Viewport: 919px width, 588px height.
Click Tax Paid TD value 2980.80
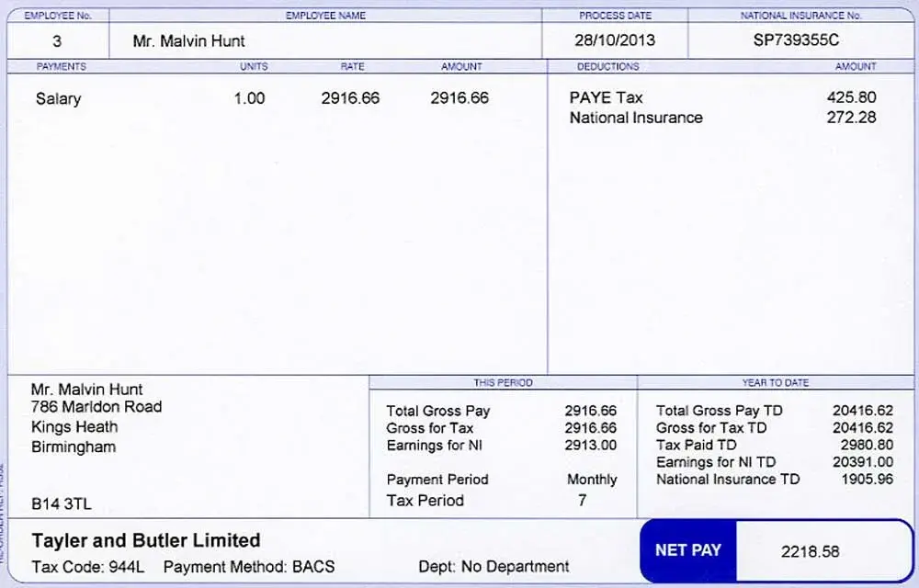pyautogui.click(x=867, y=445)
